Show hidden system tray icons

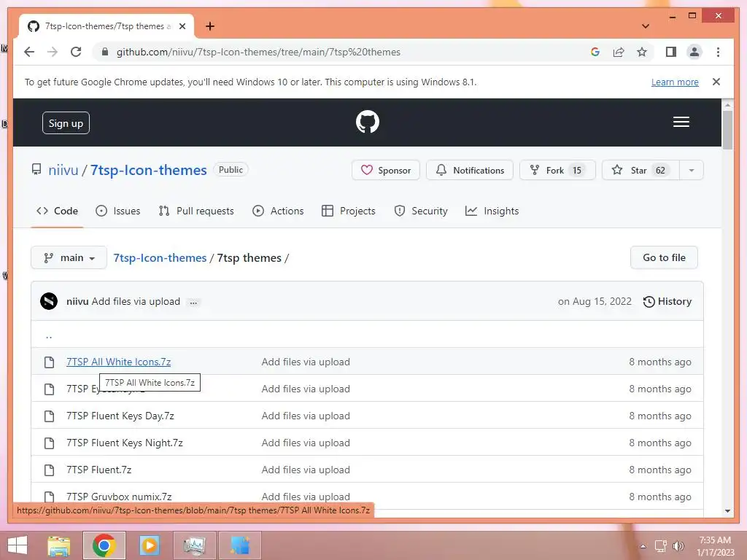click(x=643, y=546)
